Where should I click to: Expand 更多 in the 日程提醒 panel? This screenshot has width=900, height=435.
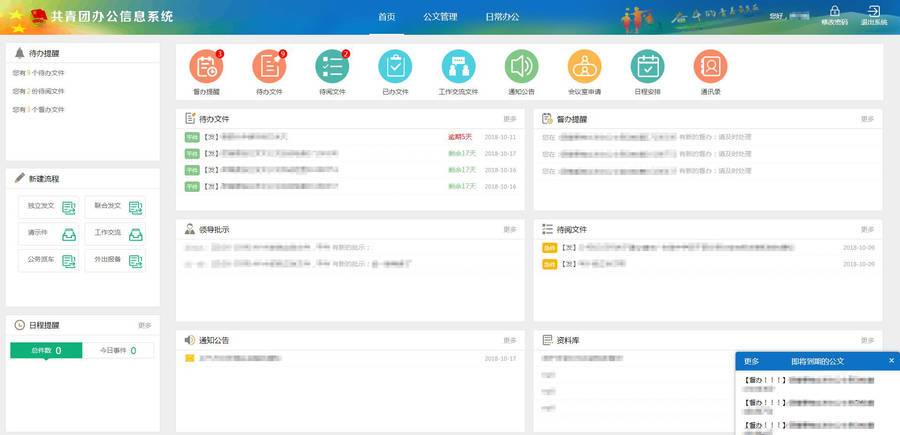tap(145, 325)
